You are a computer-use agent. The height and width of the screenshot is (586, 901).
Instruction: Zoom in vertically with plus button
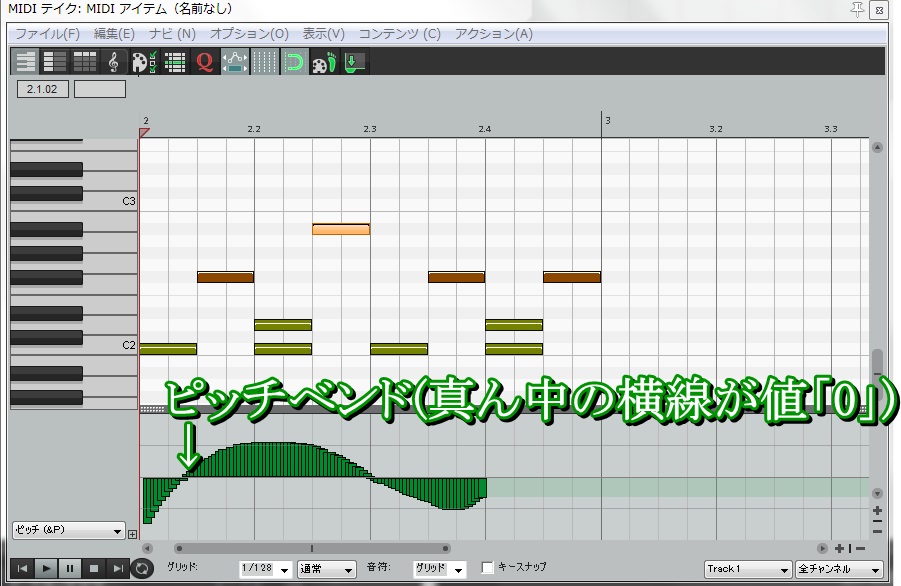click(x=877, y=510)
